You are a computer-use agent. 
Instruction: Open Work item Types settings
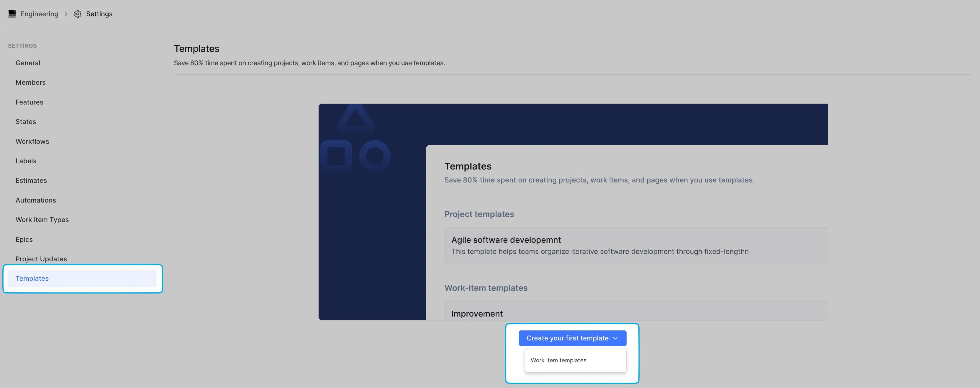pos(42,220)
